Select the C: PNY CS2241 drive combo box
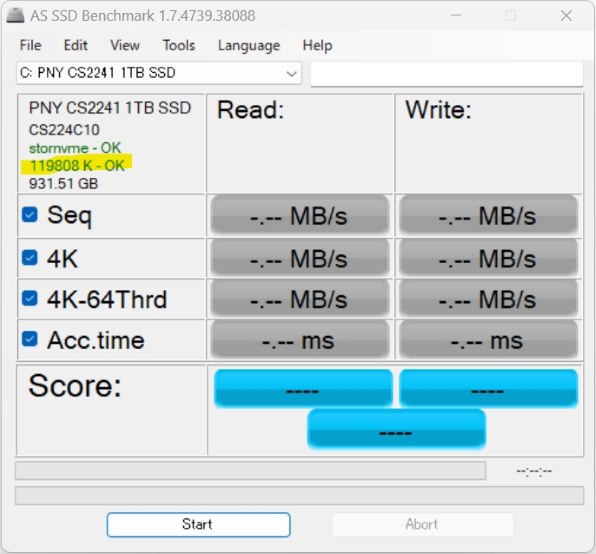The height and width of the screenshot is (554, 596). point(159,73)
